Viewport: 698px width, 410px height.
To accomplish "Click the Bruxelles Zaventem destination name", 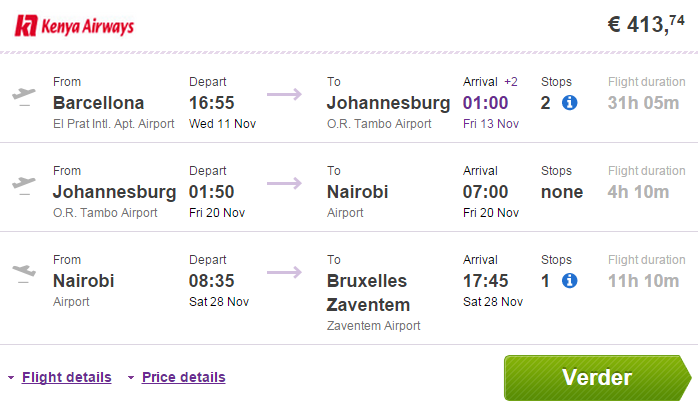I will pyautogui.click(x=368, y=293).
